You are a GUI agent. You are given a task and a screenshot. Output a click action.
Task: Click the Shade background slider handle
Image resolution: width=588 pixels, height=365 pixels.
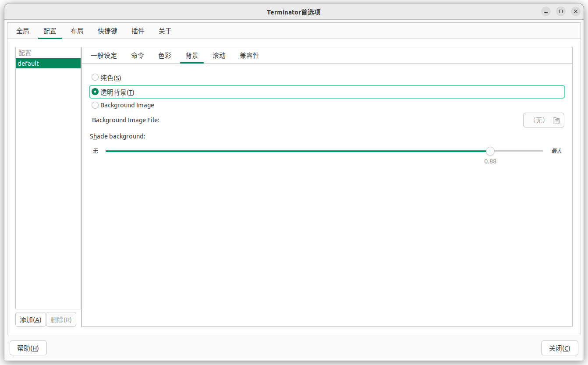coord(490,151)
